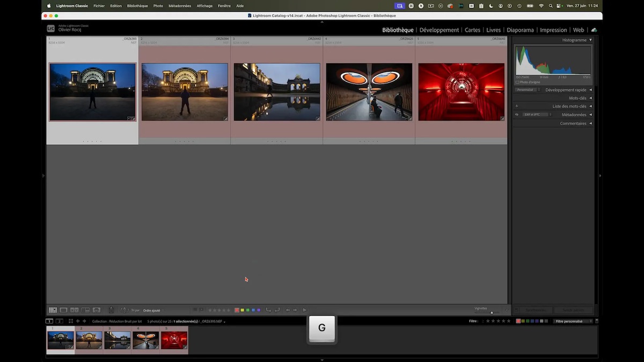The height and width of the screenshot is (362, 644).
Task: Switch to the Diaporama module
Action: (x=520, y=30)
